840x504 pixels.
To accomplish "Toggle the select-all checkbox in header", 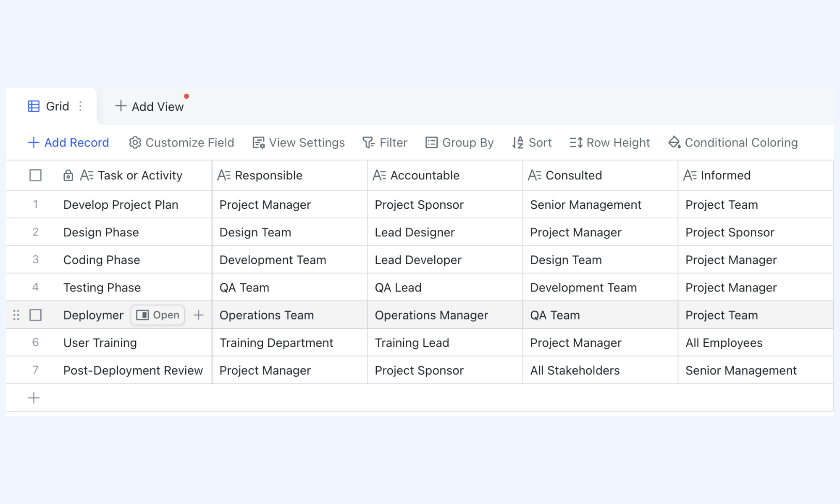I will (x=36, y=175).
